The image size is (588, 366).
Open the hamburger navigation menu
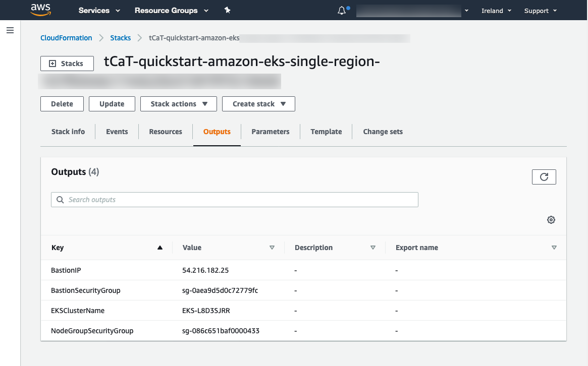10,30
